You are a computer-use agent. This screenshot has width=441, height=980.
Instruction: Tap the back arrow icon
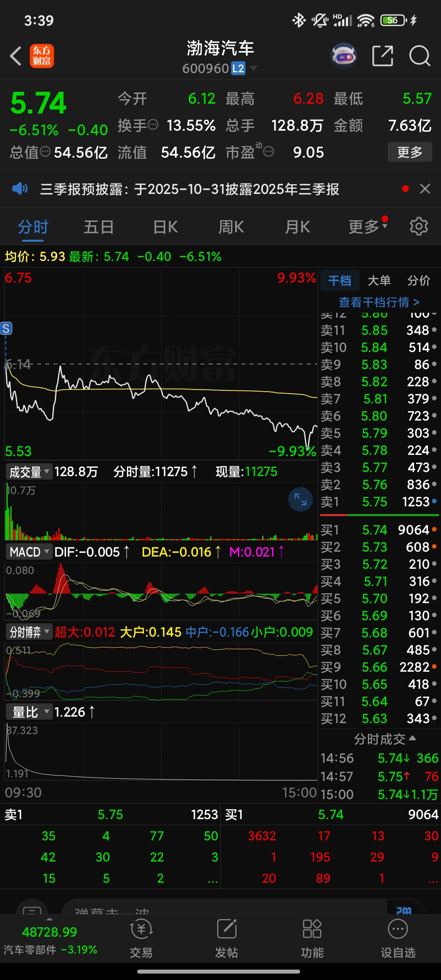[16, 56]
